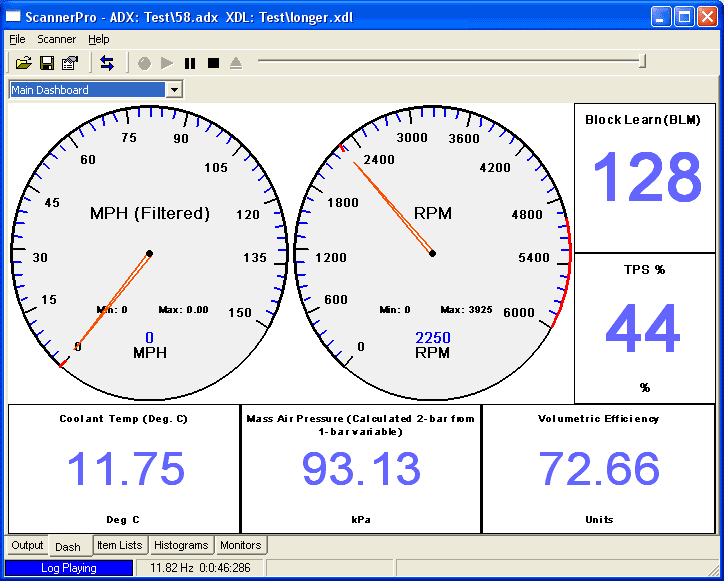
Task: Stop the log playback
Action: tap(213, 63)
